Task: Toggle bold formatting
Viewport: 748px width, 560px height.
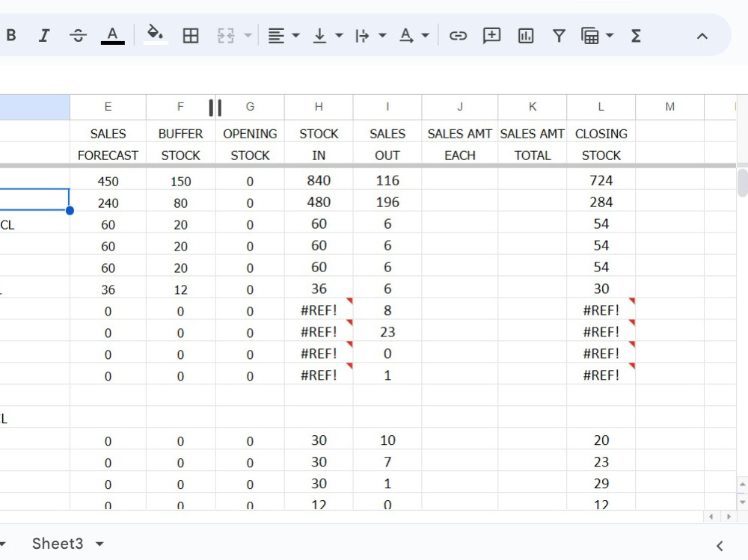Action: pyautogui.click(x=11, y=36)
